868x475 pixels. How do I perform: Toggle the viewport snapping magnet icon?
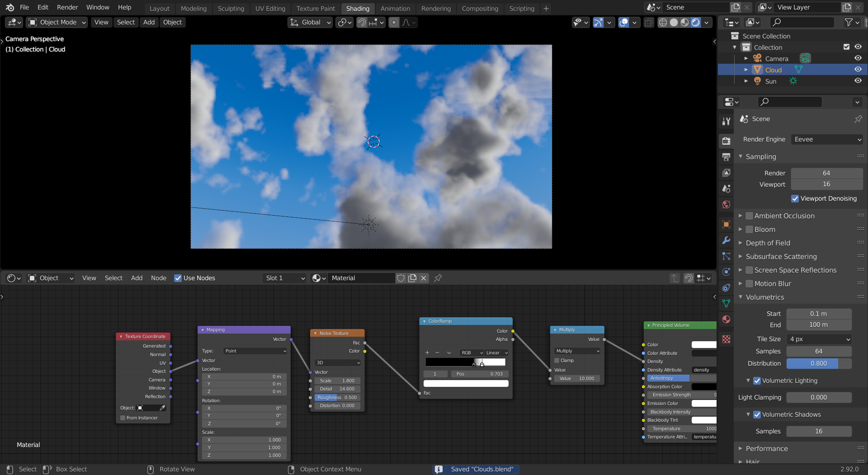pos(362,23)
